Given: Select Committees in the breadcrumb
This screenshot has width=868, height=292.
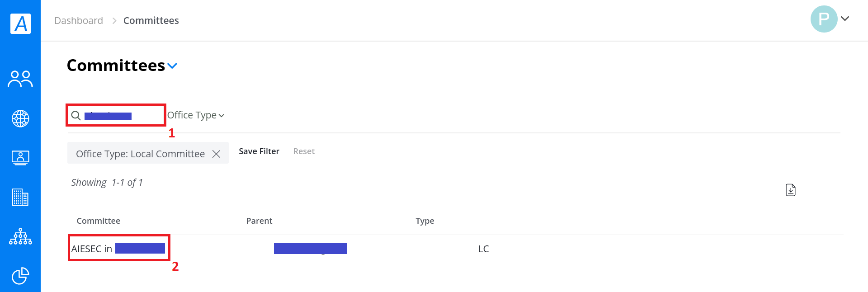Looking at the screenshot, I should 151,20.
